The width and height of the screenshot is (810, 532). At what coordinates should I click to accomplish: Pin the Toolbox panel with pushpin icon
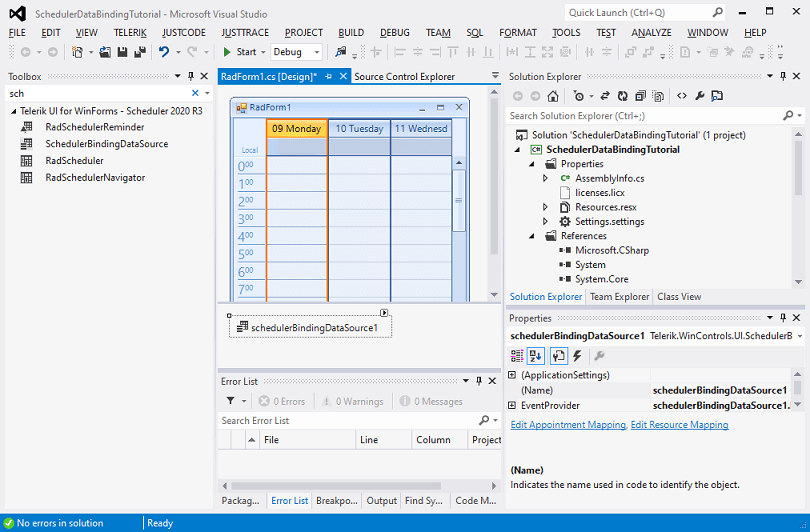click(191, 76)
